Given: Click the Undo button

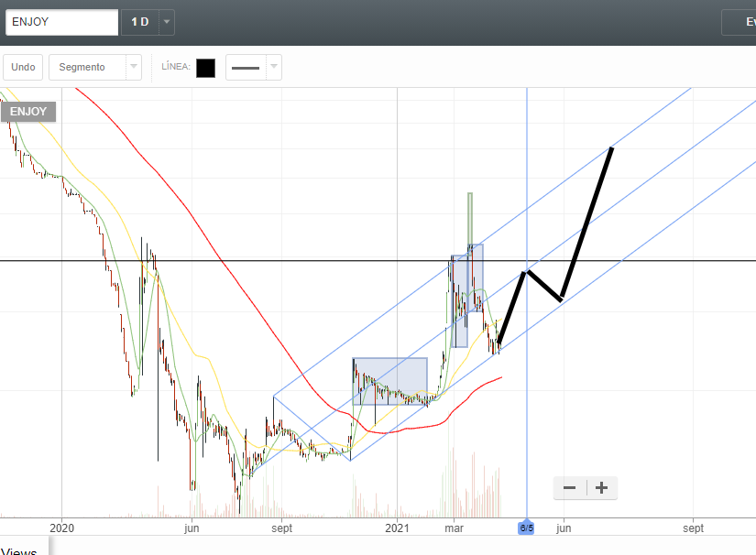Looking at the screenshot, I should tap(23, 67).
